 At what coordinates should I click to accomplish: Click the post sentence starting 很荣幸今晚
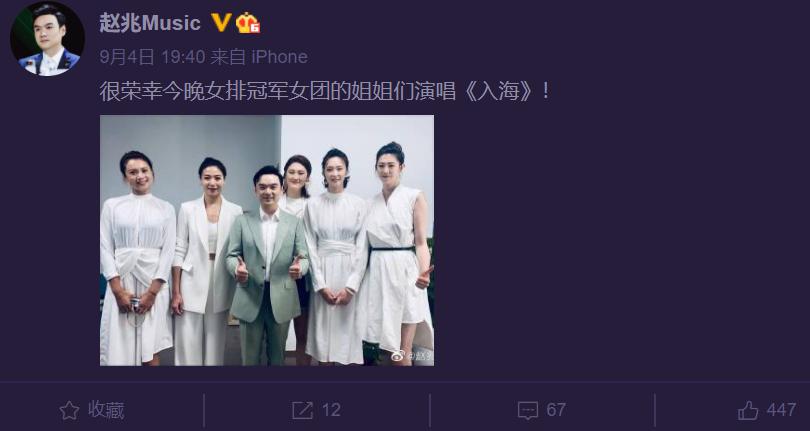pos(324,92)
